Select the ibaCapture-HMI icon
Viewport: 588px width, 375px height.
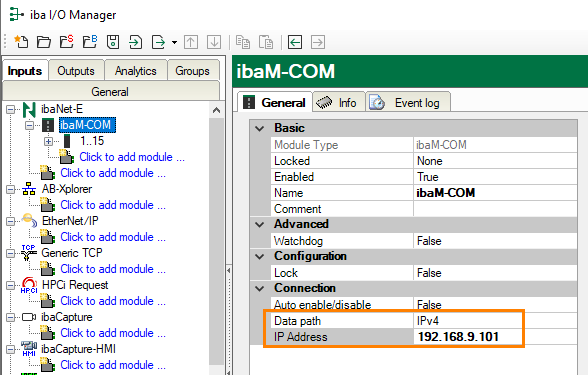pyautogui.click(x=29, y=349)
